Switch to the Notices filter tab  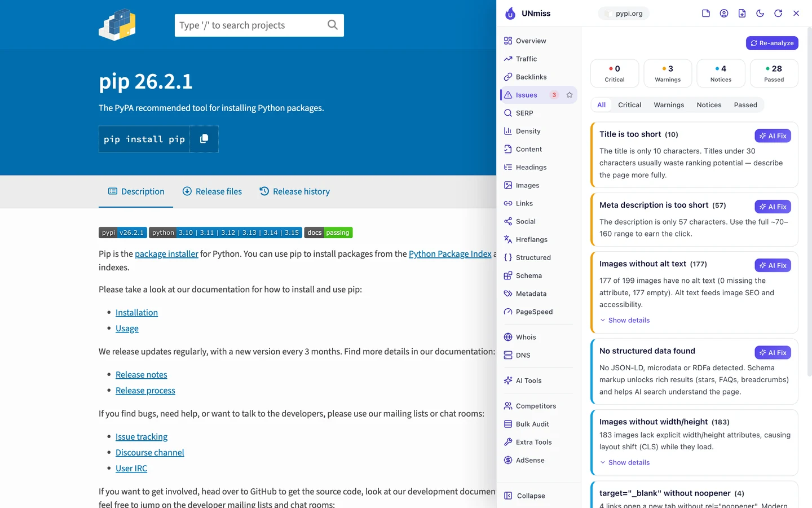709,105
